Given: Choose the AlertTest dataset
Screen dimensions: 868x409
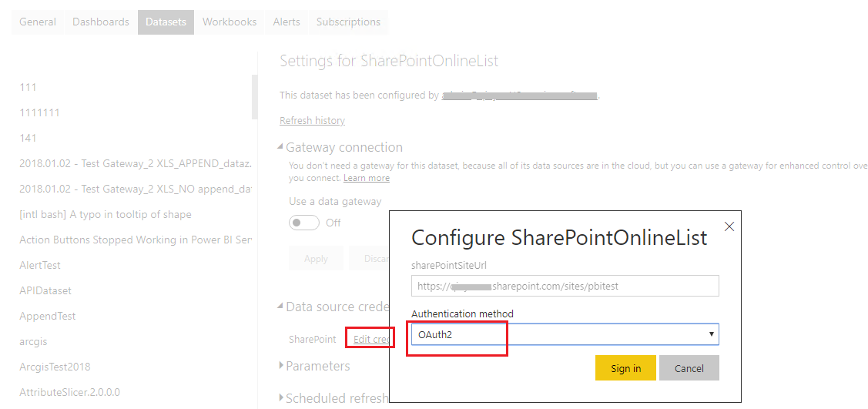Looking at the screenshot, I should click(40, 266).
